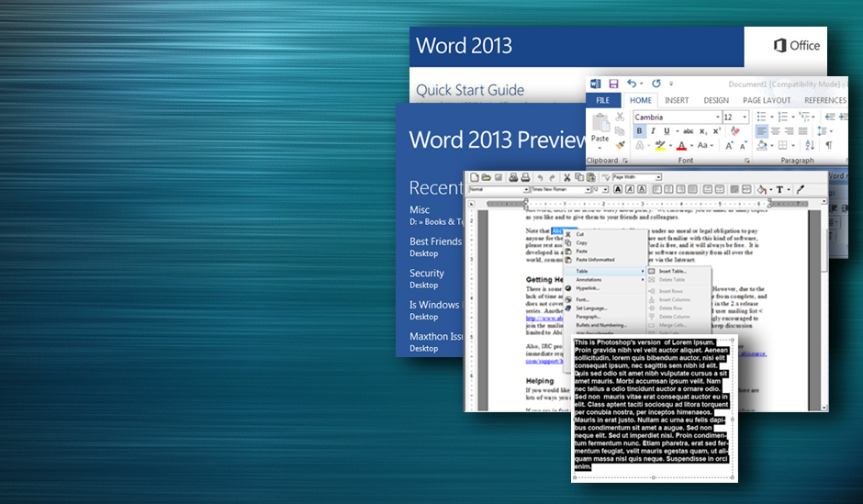
Task: Choose Paste Unformatted from the context menu
Action: coord(595,260)
